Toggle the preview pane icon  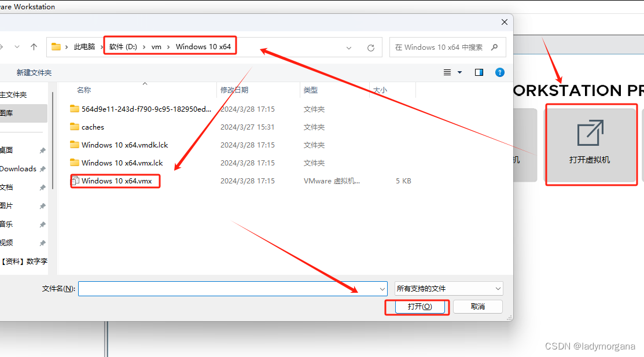pos(479,73)
